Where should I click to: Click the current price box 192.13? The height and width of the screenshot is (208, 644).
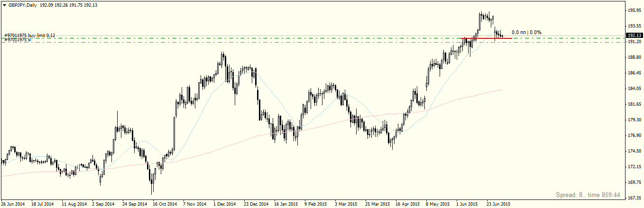coord(635,35)
